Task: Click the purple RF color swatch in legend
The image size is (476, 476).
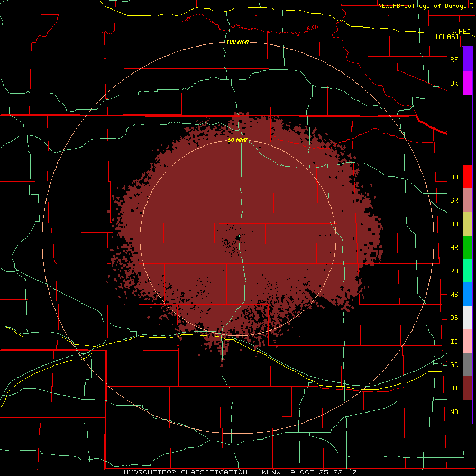Action: click(467, 59)
